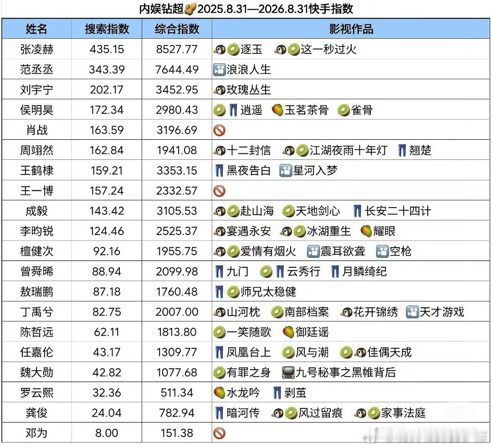Select the name 丁禹兮

[37, 312]
